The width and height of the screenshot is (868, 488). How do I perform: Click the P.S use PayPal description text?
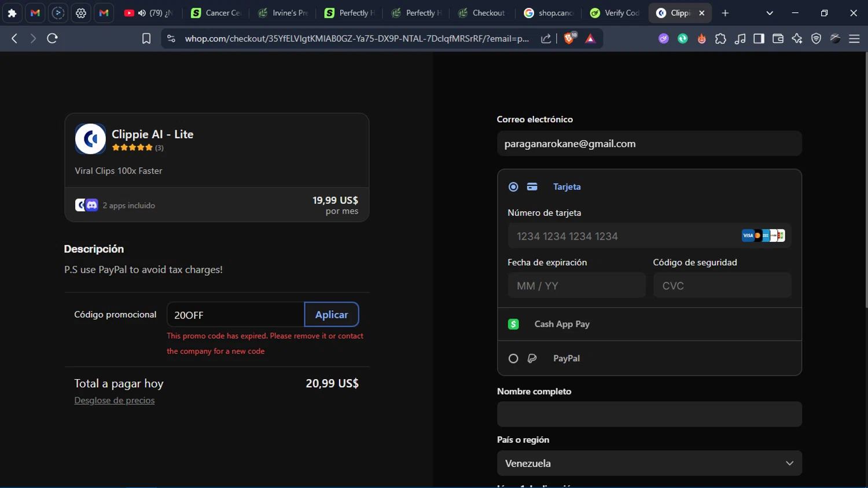point(144,270)
